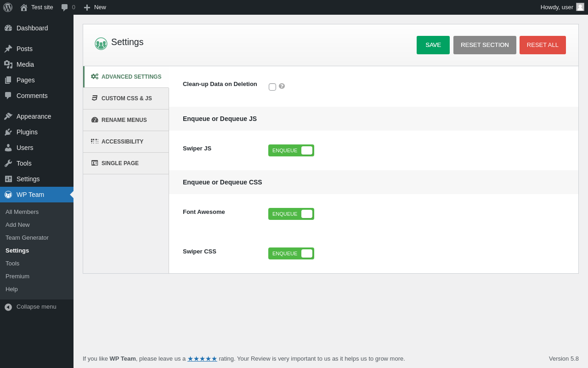Click the Dashboard gauge icon
The width and height of the screenshot is (588, 368).
point(8,28)
